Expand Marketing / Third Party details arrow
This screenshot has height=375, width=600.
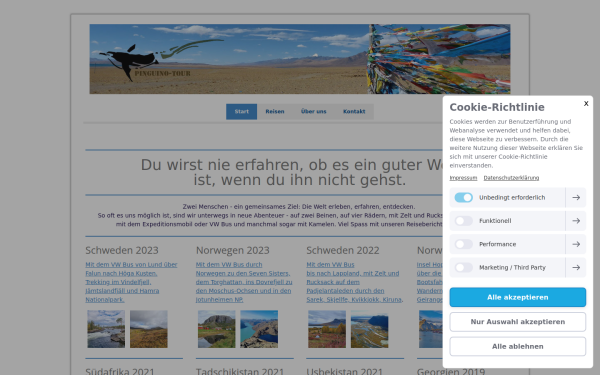point(576,267)
